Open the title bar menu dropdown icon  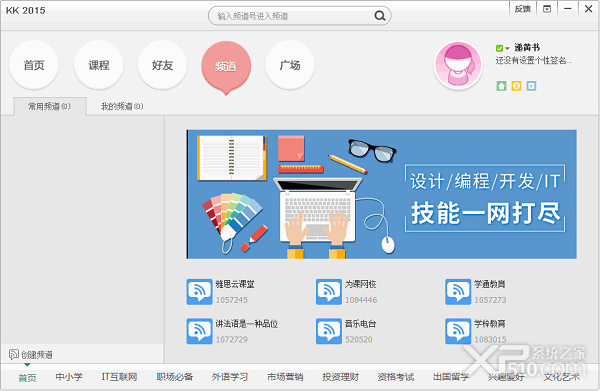(x=547, y=9)
